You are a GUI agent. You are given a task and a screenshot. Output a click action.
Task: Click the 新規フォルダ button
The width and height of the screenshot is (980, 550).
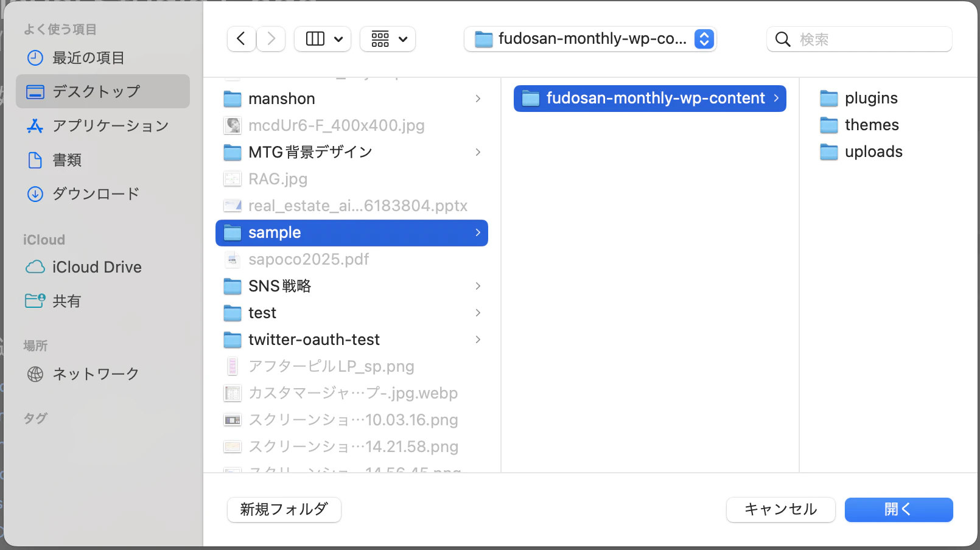click(x=284, y=510)
